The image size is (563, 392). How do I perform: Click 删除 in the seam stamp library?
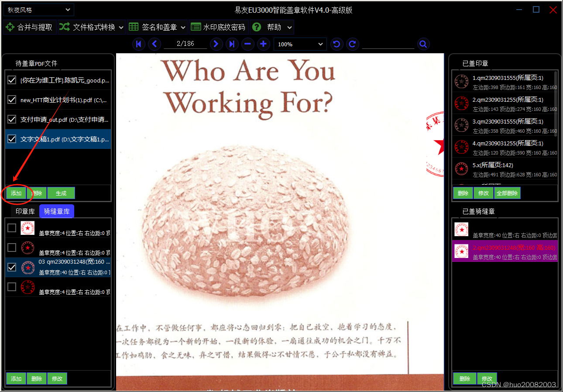coord(37,378)
